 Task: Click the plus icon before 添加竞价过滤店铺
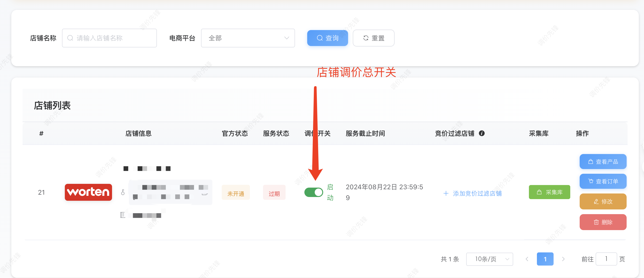(446, 193)
